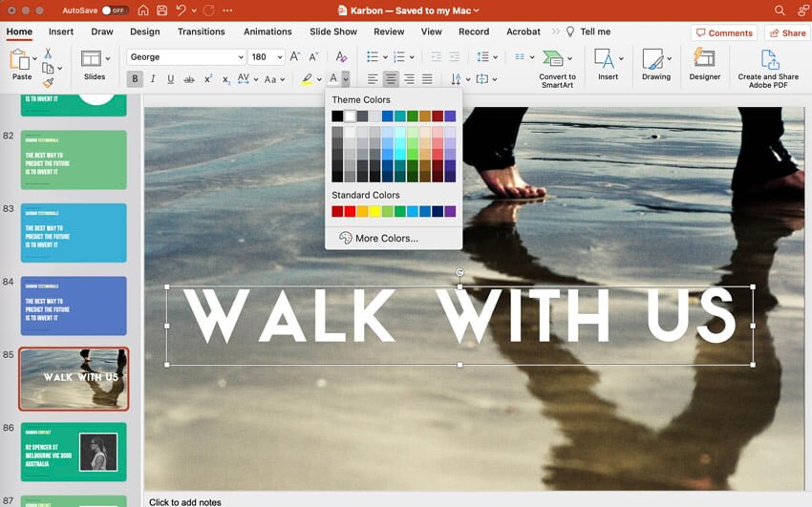Toggle Italic formatting
Screen dimensions: 812x507
coord(153,79)
